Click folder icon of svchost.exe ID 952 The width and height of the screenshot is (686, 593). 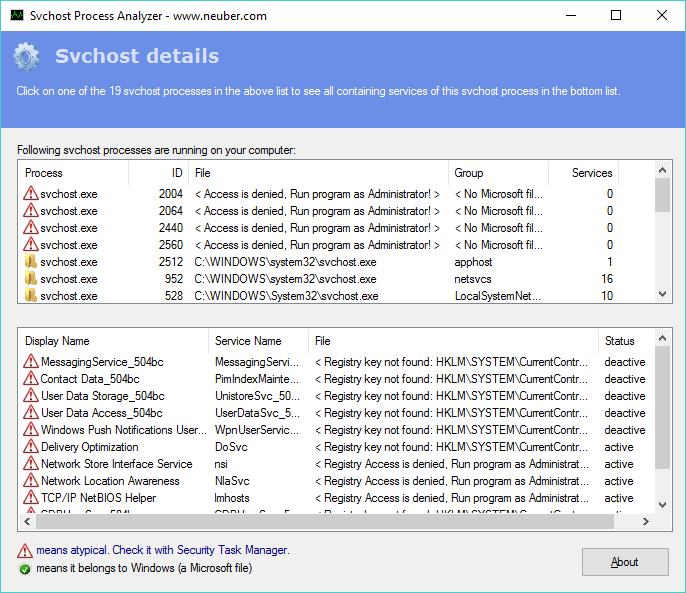pyautogui.click(x=31, y=279)
